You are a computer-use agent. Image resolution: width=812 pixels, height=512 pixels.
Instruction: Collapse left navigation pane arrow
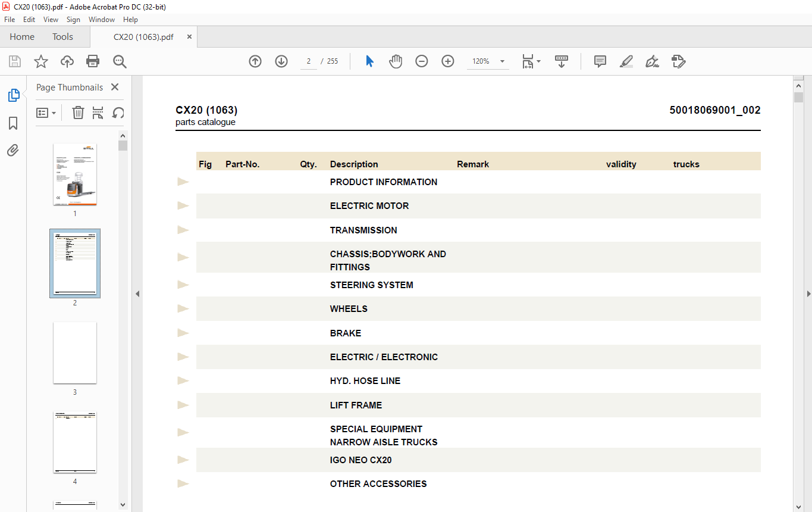pyautogui.click(x=137, y=294)
